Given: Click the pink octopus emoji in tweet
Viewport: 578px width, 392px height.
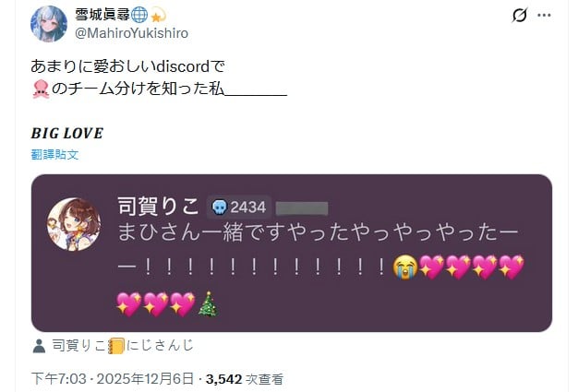Looking at the screenshot, I should click(41, 89).
